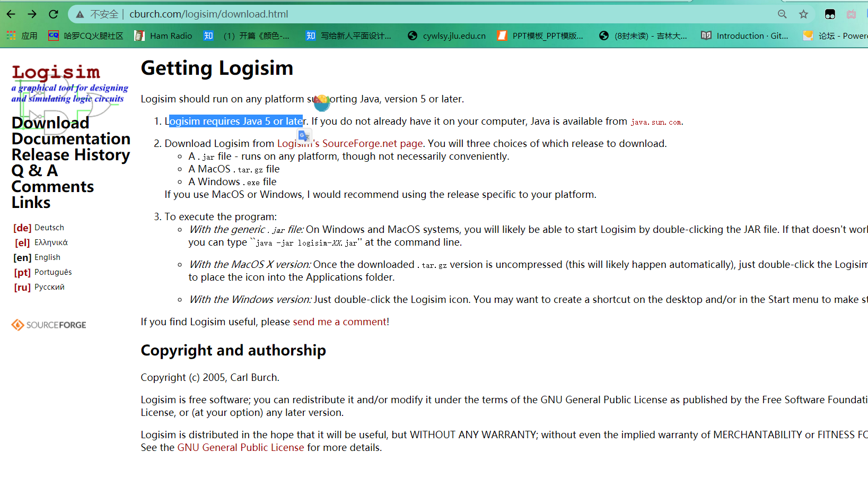Click the browser back arrow

[11, 14]
